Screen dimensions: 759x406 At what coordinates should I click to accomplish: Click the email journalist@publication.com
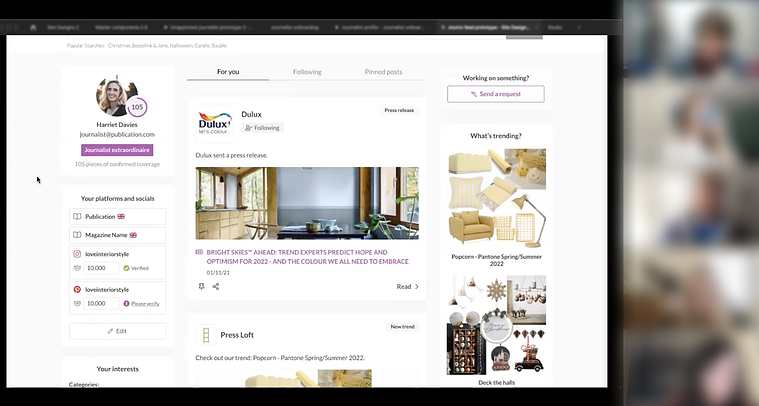click(x=117, y=135)
